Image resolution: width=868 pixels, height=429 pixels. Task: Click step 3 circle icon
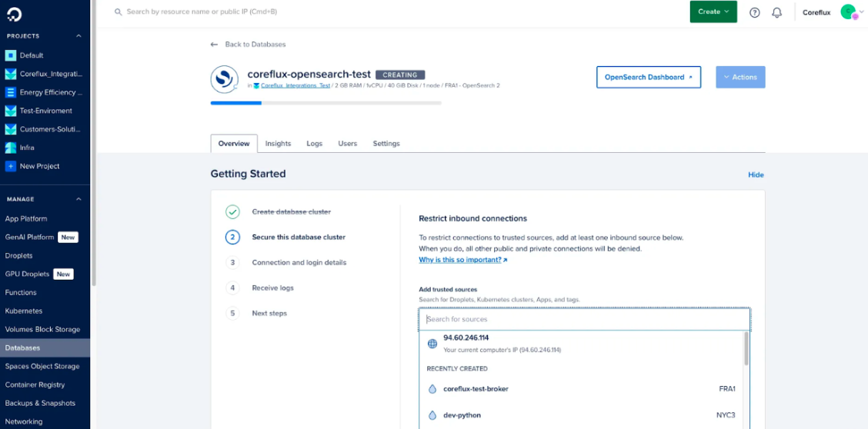[x=232, y=263]
